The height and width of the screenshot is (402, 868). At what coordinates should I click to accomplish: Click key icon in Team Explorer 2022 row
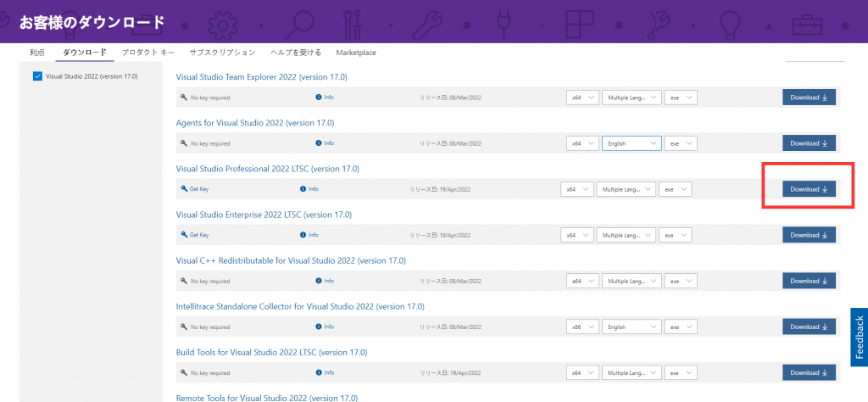183,98
